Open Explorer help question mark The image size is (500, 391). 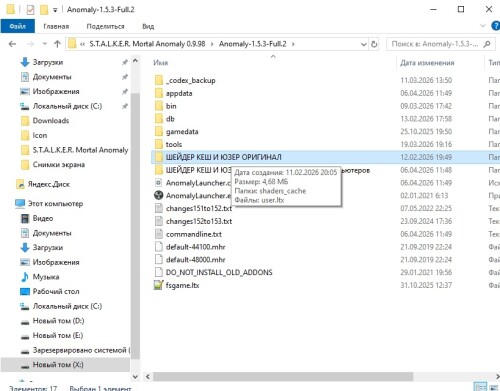(x=496, y=26)
